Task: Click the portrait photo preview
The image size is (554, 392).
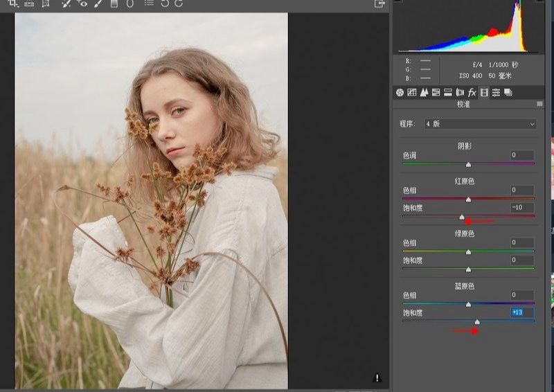Action: point(151,201)
